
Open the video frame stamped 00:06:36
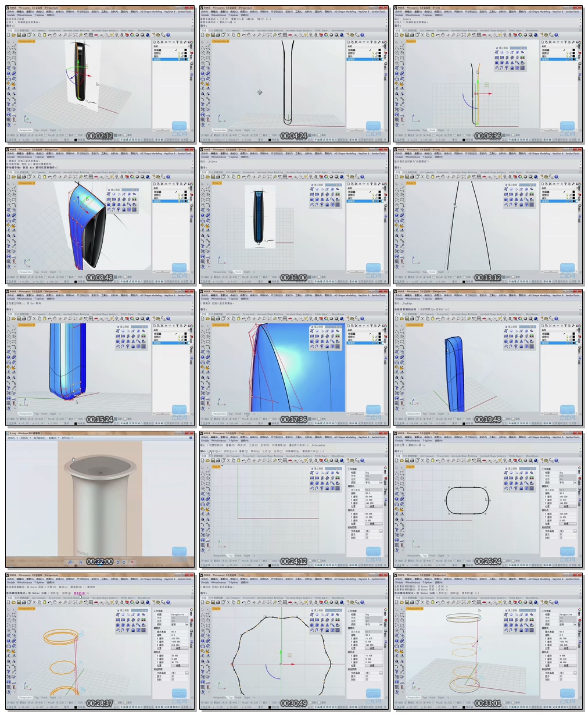(x=488, y=74)
